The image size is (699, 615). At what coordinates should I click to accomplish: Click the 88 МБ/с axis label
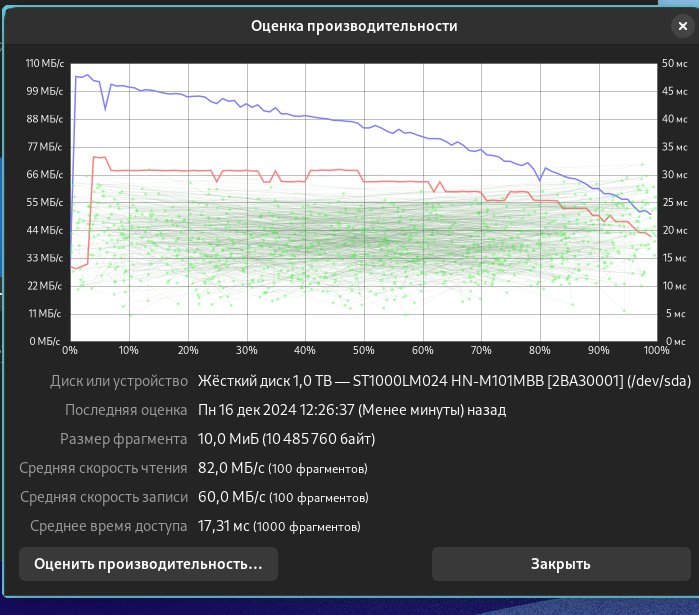(x=45, y=119)
